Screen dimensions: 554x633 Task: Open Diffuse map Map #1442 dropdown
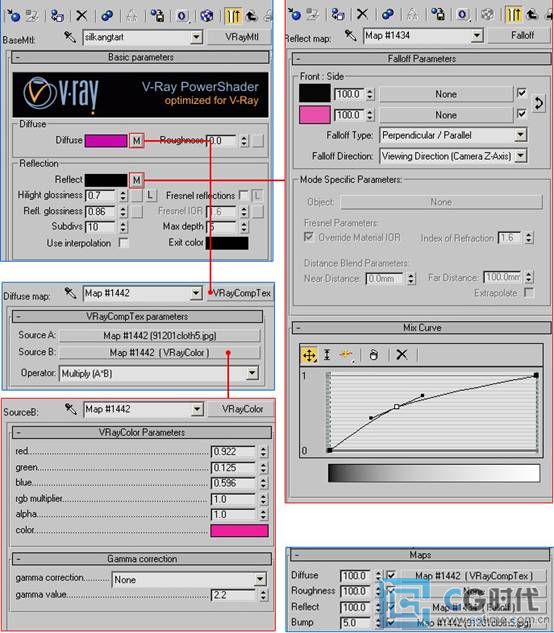(196, 293)
